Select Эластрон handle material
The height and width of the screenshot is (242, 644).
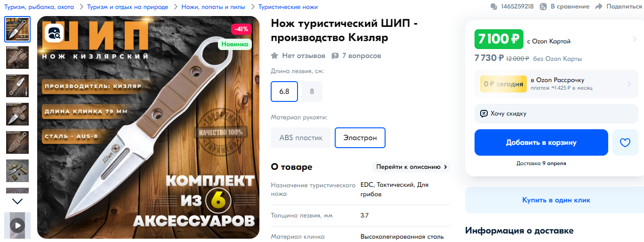coord(360,138)
